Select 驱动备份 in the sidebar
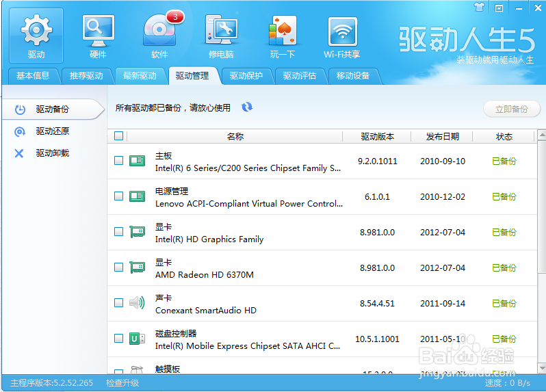 pyautogui.click(x=53, y=109)
